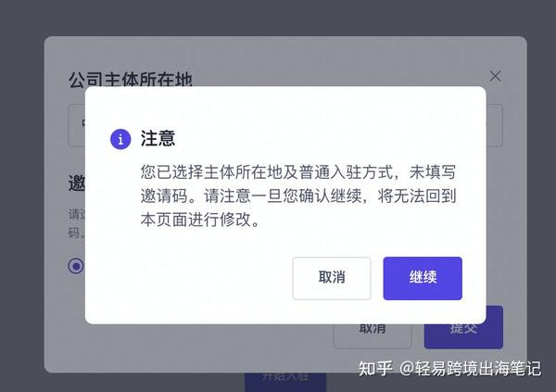Confirm with the purple 继续 button

pyautogui.click(x=423, y=278)
